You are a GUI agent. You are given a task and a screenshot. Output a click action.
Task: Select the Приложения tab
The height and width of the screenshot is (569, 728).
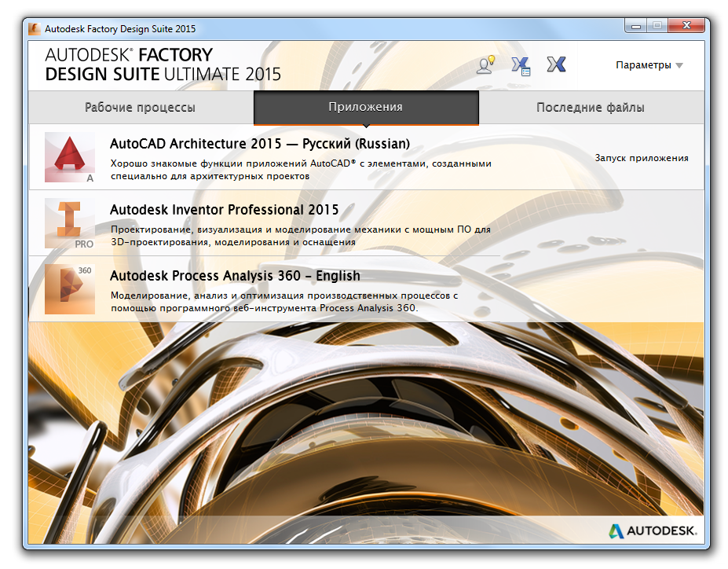tap(366, 108)
